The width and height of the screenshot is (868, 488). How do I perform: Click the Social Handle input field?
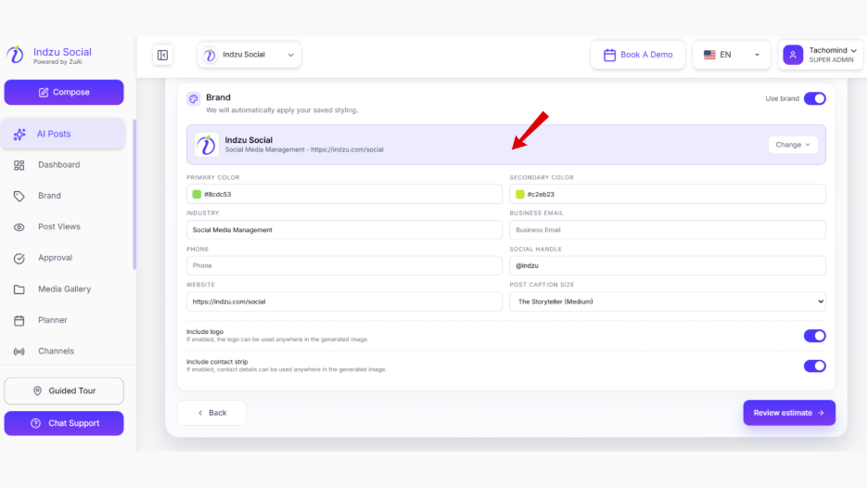coord(667,266)
